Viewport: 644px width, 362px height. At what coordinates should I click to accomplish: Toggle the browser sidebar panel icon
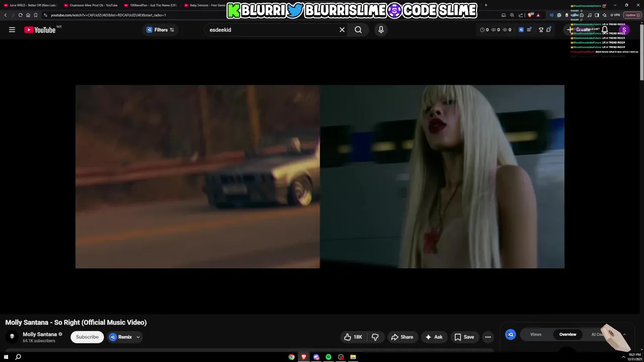click(597, 15)
